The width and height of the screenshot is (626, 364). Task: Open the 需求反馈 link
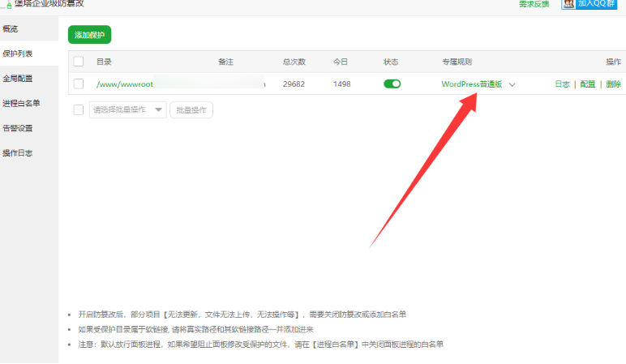click(x=534, y=4)
